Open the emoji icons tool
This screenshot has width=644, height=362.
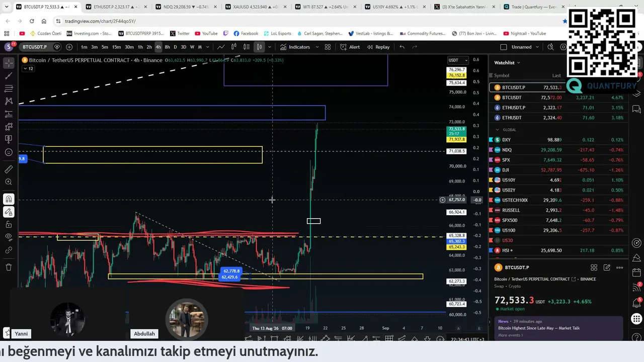9,152
